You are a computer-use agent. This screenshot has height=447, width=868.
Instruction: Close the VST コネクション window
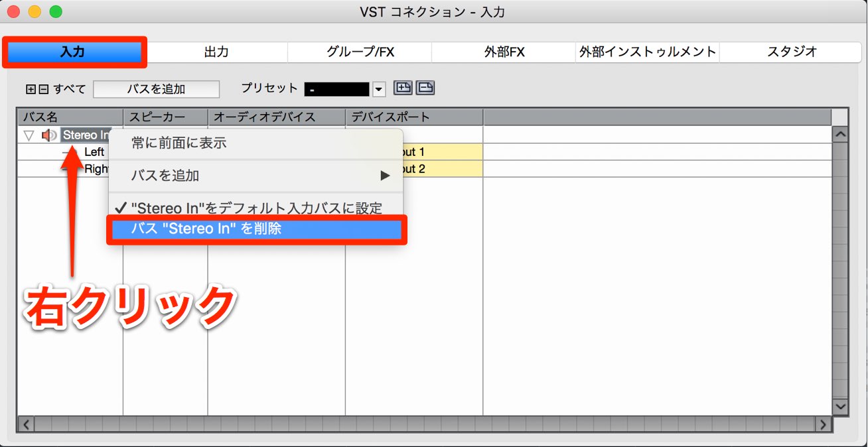coord(14,12)
